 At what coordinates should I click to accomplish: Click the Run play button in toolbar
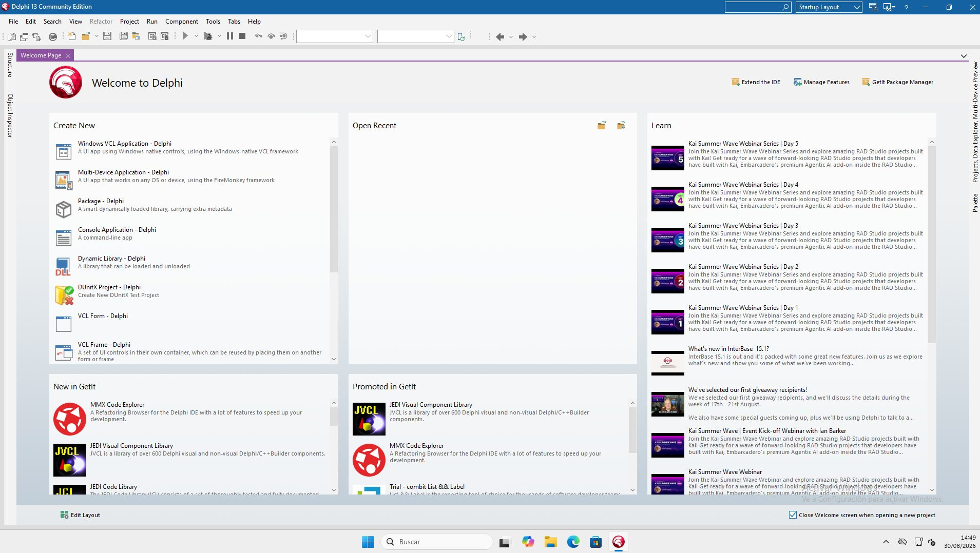pos(185,36)
